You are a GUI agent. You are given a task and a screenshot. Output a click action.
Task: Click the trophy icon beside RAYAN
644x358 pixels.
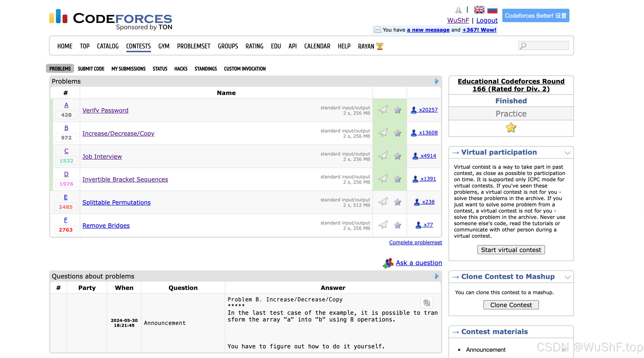pyautogui.click(x=380, y=46)
